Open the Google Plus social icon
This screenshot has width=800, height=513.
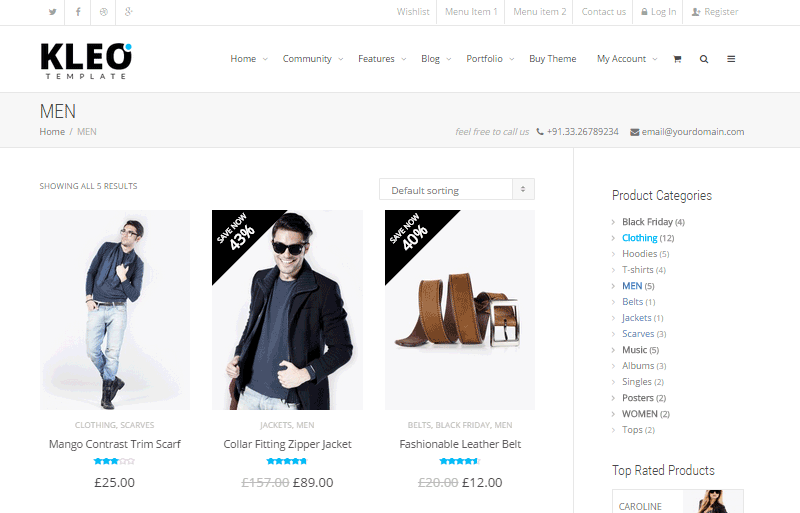(x=129, y=12)
